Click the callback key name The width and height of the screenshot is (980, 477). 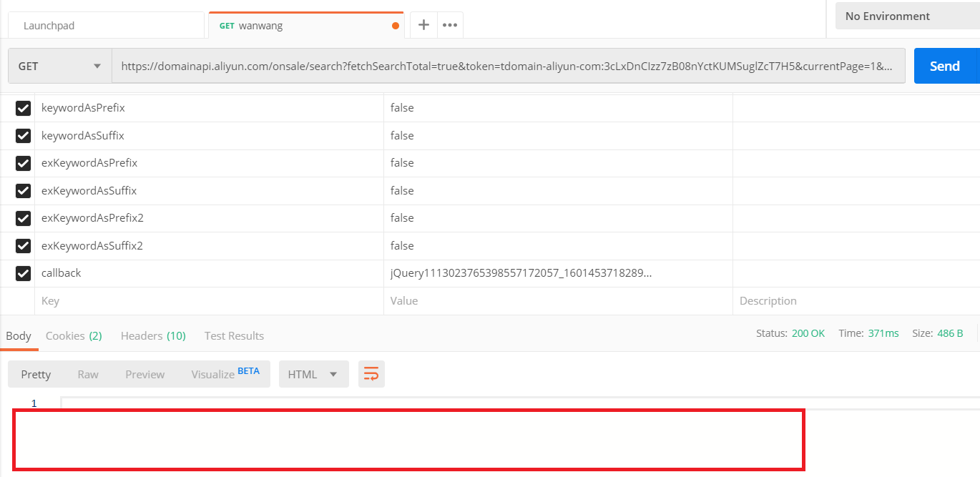(x=62, y=273)
